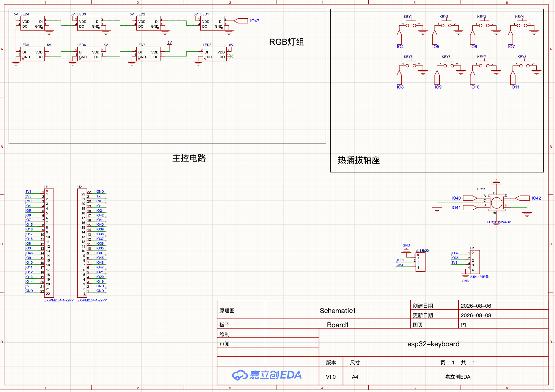
Task: Click the IO38 net label on H1
Action: click(455, 258)
